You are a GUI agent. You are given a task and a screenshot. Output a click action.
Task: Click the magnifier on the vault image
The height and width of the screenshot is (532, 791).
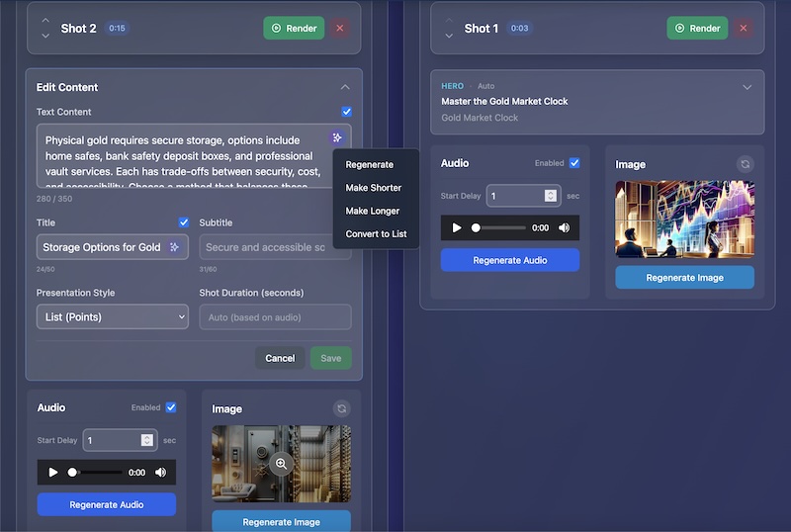pos(282,464)
